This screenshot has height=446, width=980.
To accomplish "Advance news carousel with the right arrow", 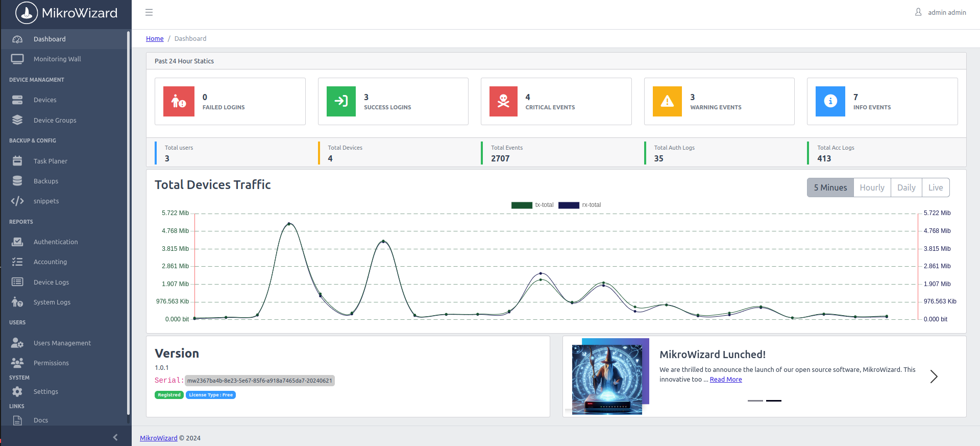I will (934, 377).
